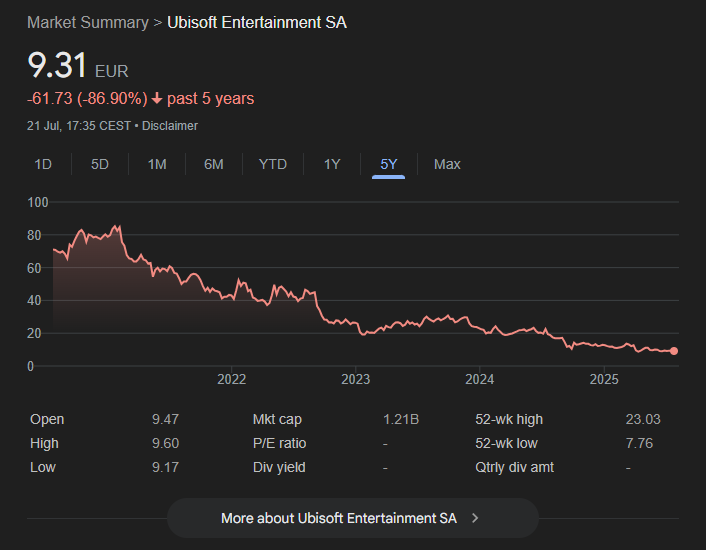The height and width of the screenshot is (550, 706).
Task: Click the 2022 label on chart axis
Action: click(x=231, y=379)
